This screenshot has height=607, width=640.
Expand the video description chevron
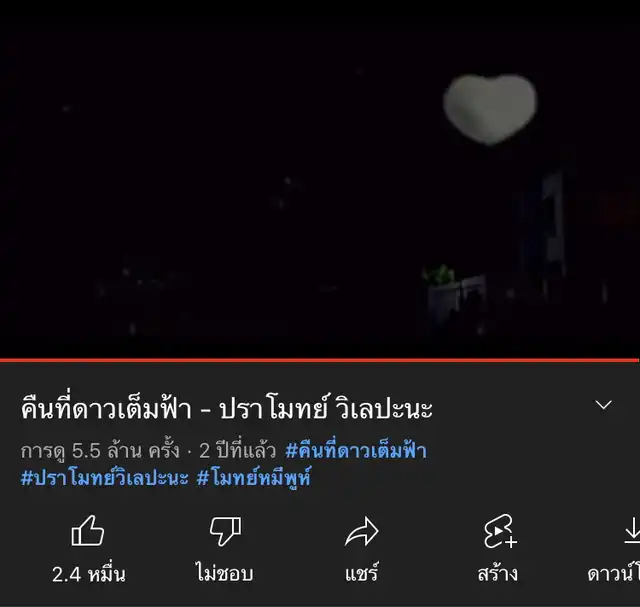pos(603,405)
